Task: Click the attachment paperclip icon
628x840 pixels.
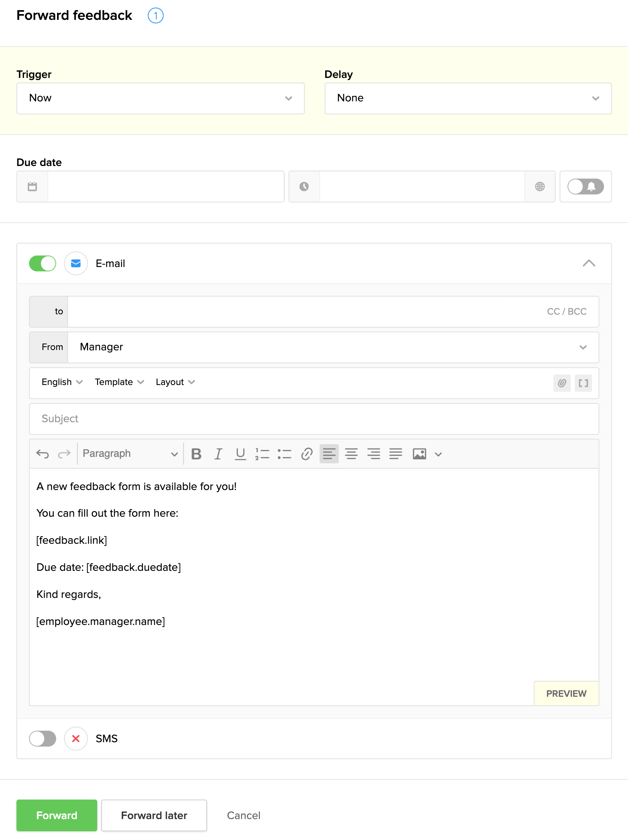Action: pos(562,383)
